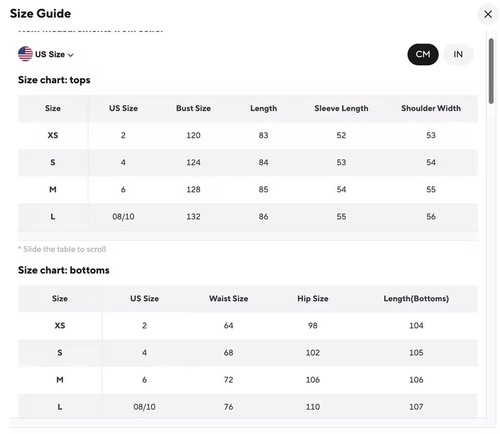Close the Size Guide dialog

tap(488, 14)
